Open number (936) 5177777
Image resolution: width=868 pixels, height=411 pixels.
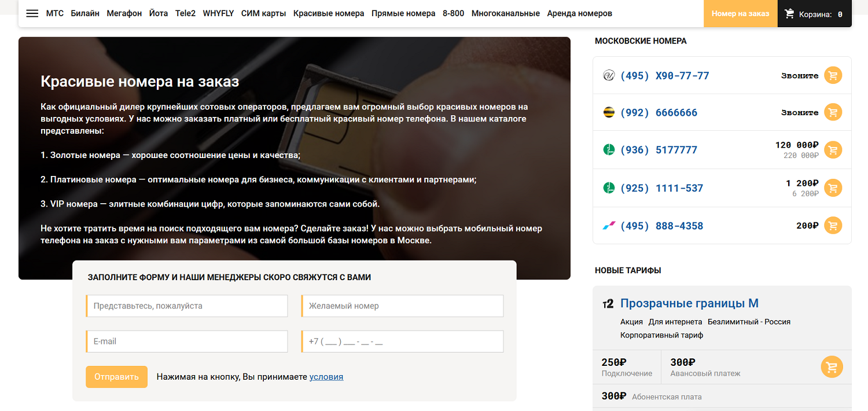point(659,150)
